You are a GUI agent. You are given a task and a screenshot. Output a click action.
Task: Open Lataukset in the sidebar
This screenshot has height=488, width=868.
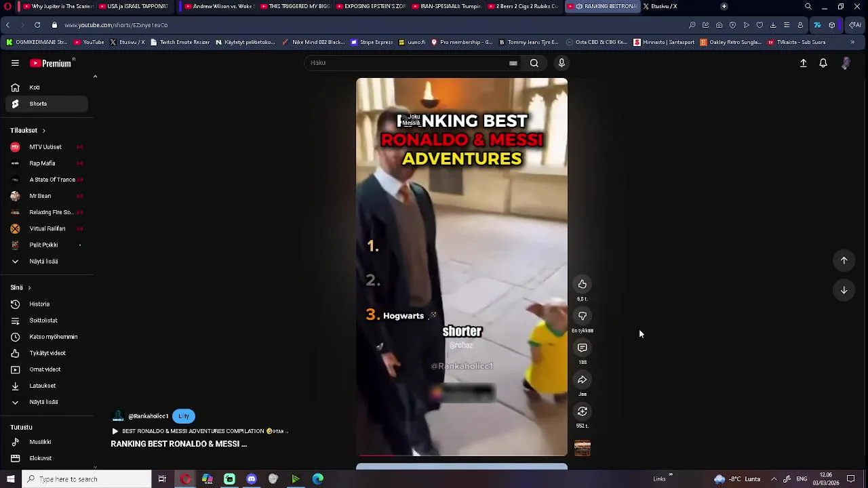(47, 386)
